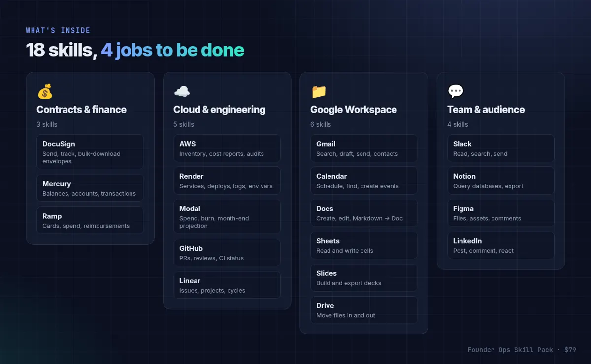Click 'Spend, burn, month-end projection' description
The height and width of the screenshot is (364, 591).
[214, 222]
